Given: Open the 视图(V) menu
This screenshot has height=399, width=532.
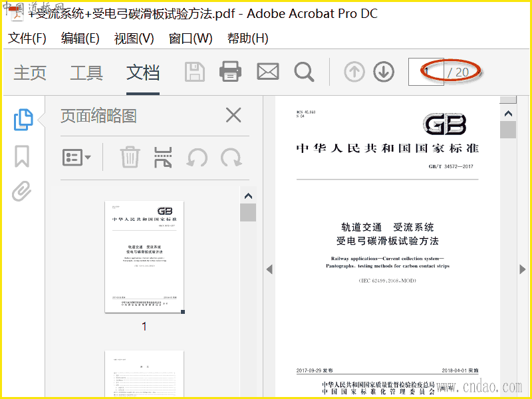Looking at the screenshot, I should click(x=134, y=38).
